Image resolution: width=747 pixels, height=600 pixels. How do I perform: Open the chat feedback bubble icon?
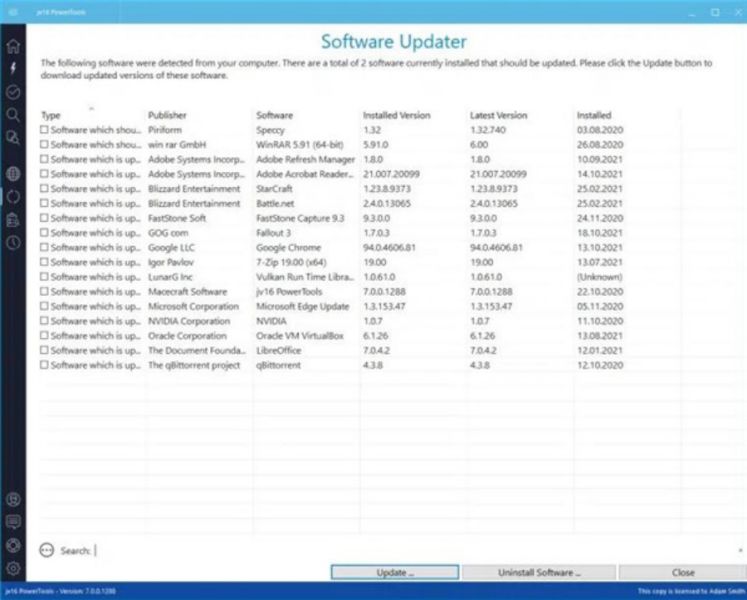pos(13,522)
